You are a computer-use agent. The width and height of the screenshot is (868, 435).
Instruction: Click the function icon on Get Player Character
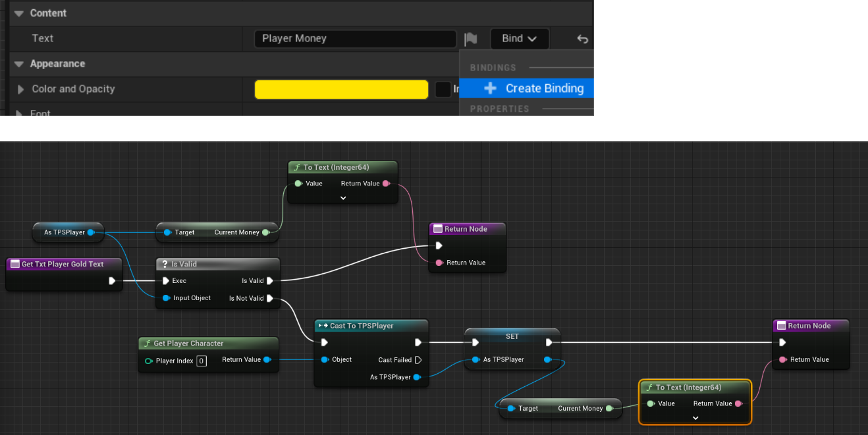pyautogui.click(x=147, y=344)
